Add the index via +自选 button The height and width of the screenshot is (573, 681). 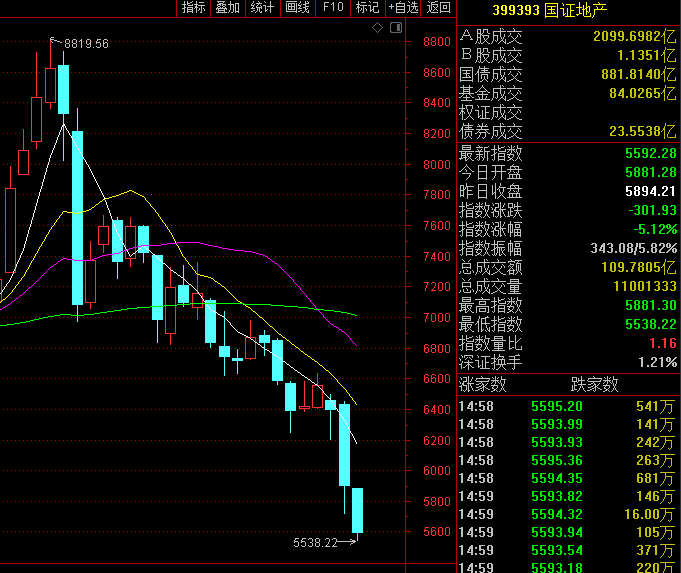[x=403, y=8]
